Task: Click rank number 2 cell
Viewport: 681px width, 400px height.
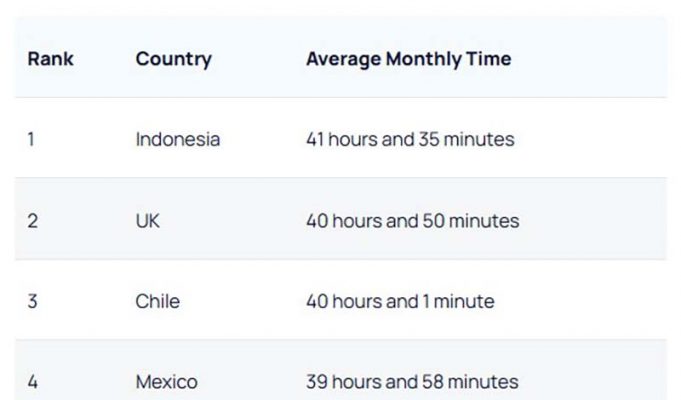Action: 32,221
